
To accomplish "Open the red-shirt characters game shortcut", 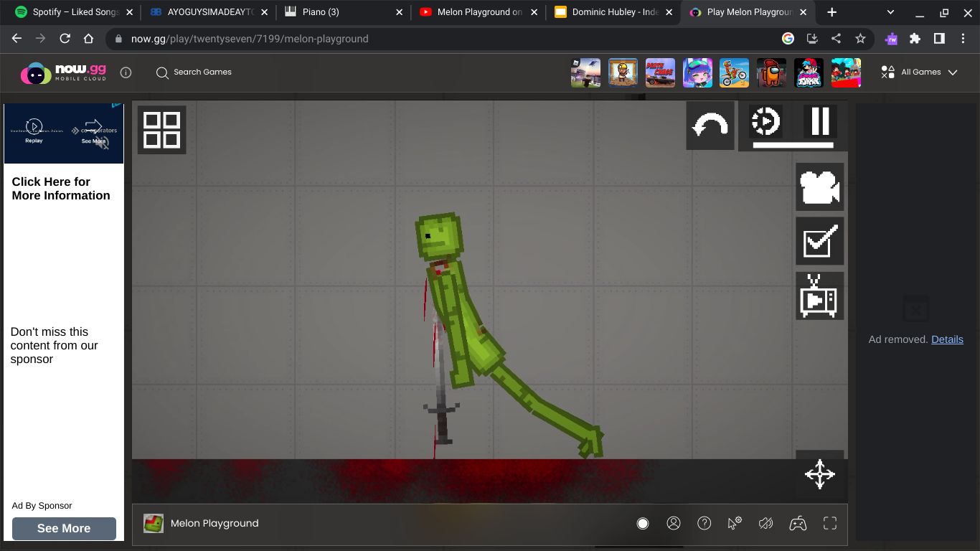I will (x=847, y=72).
